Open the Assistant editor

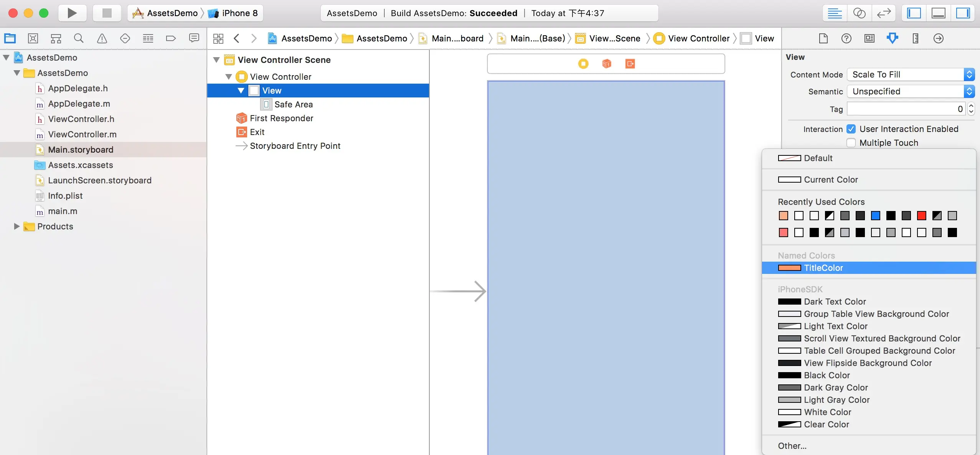(x=860, y=13)
